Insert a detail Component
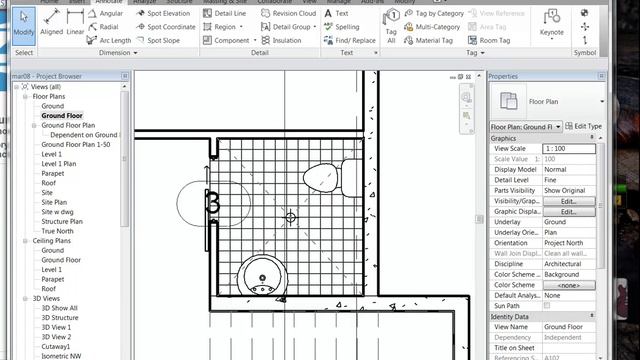The height and width of the screenshot is (360, 640). [229, 40]
